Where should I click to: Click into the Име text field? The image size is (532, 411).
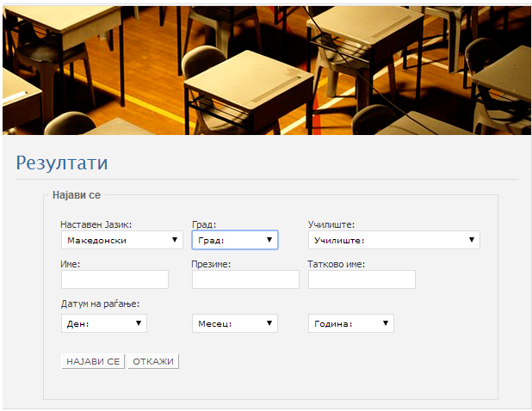(114, 279)
